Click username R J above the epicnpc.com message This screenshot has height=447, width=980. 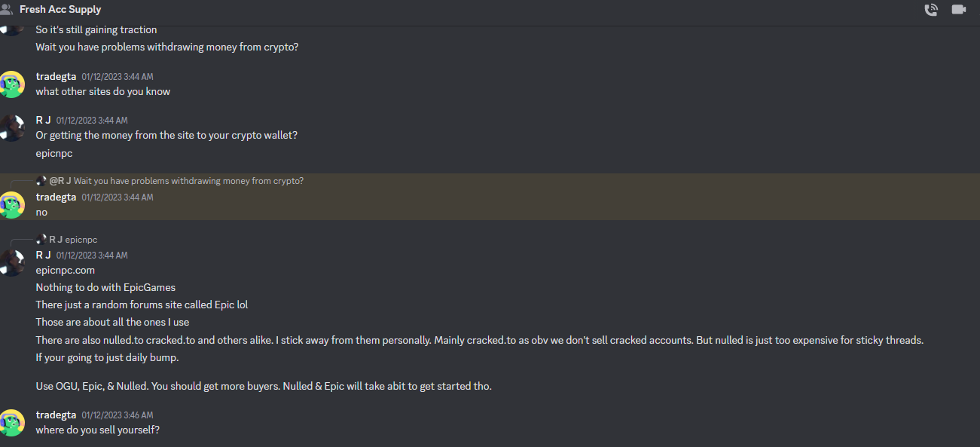(x=43, y=255)
